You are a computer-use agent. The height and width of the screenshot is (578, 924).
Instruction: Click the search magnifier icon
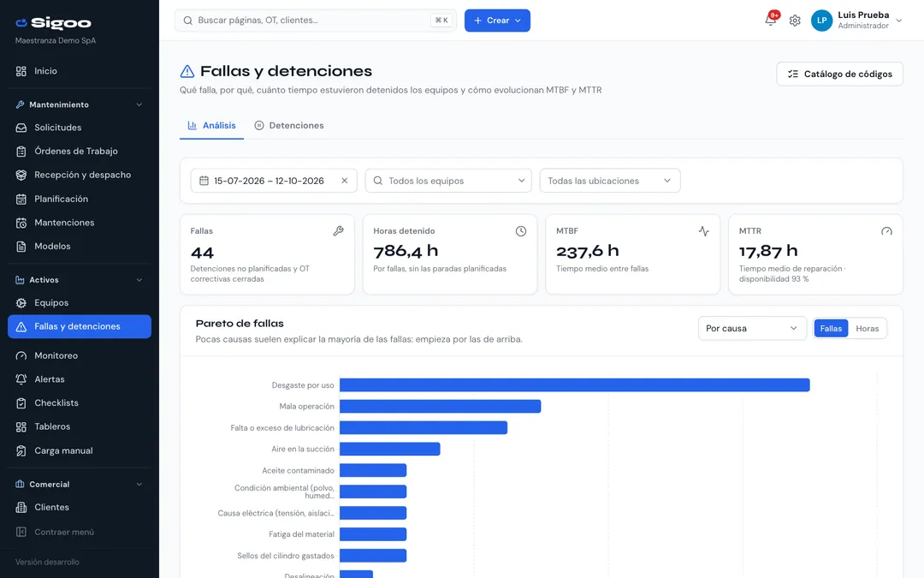[x=188, y=21]
